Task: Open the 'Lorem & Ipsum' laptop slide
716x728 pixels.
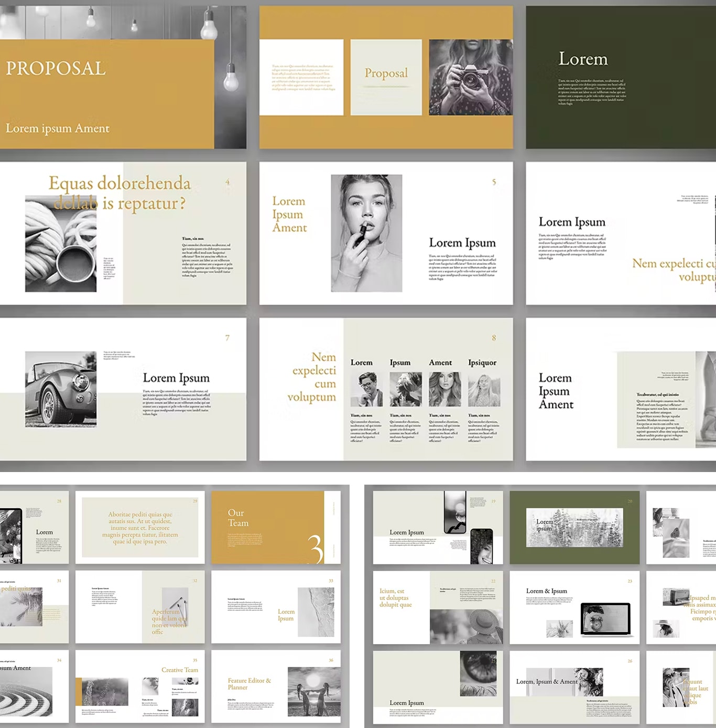Action: coord(574,607)
